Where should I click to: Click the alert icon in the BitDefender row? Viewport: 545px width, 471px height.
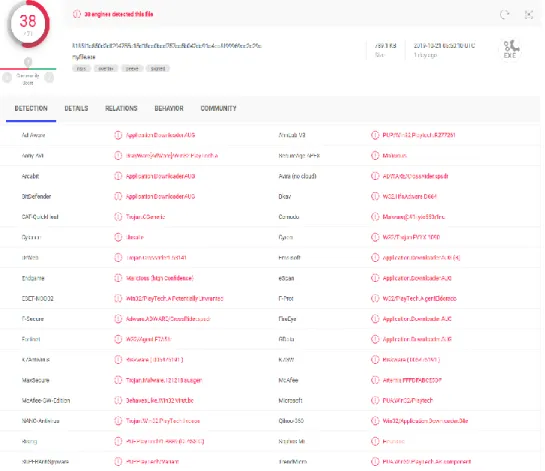[118, 196]
